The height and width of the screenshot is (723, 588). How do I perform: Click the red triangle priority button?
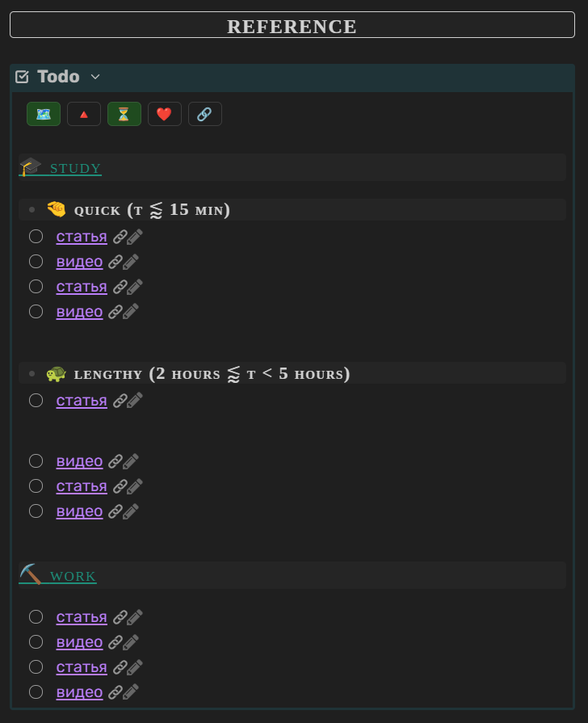coord(84,114)
